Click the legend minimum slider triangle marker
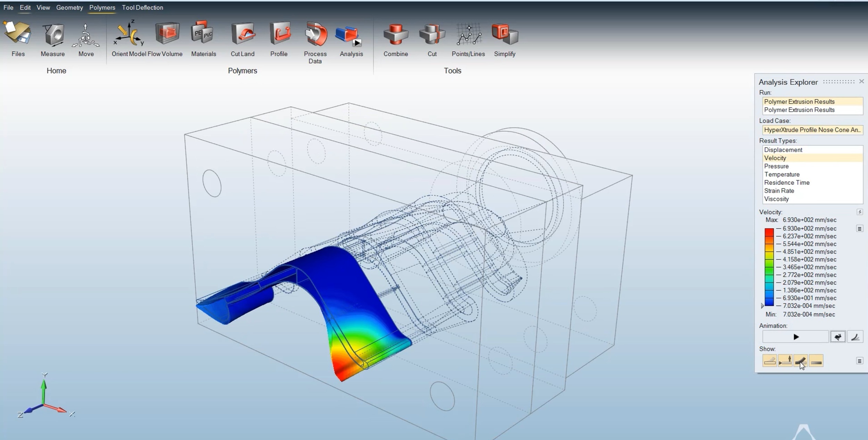868x440 pixels. click(762, 306)
